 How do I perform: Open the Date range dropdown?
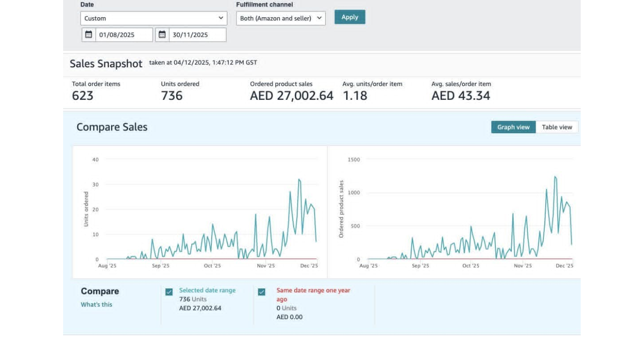click(154, 18)
